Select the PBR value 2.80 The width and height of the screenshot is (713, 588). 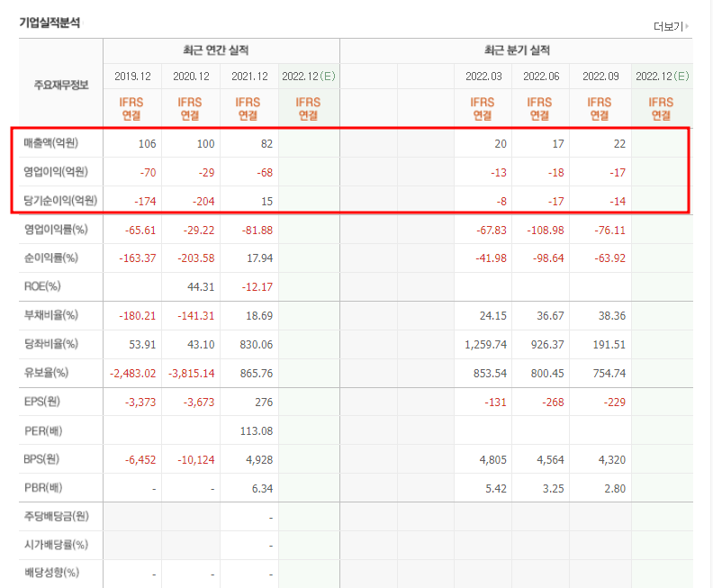[615, 489]
